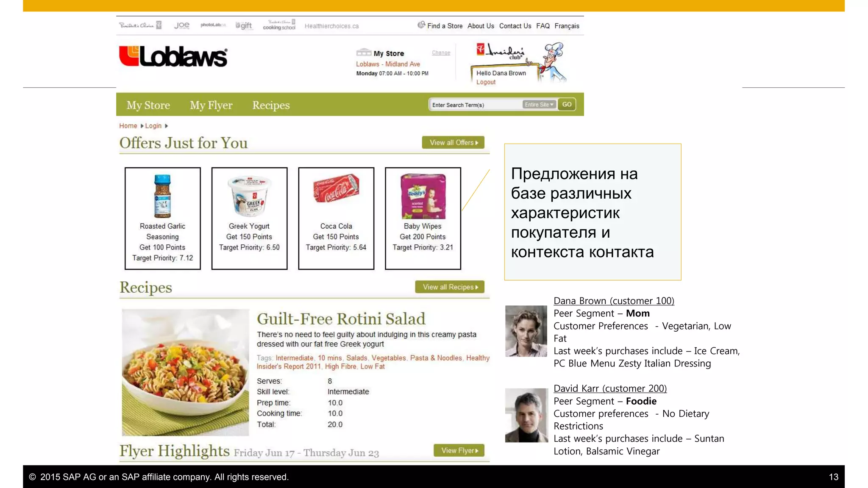Screen dimensions: 868x488
Task: Click the Logout link
Action: [x=486, y=82]
